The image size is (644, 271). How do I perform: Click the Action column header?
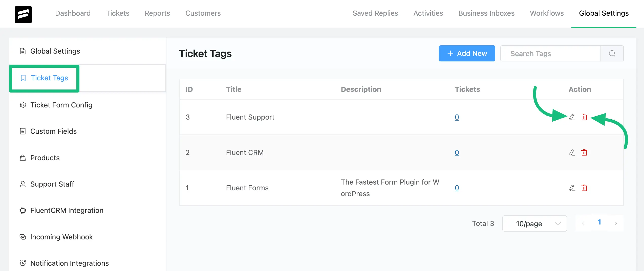tap(580, 89)
